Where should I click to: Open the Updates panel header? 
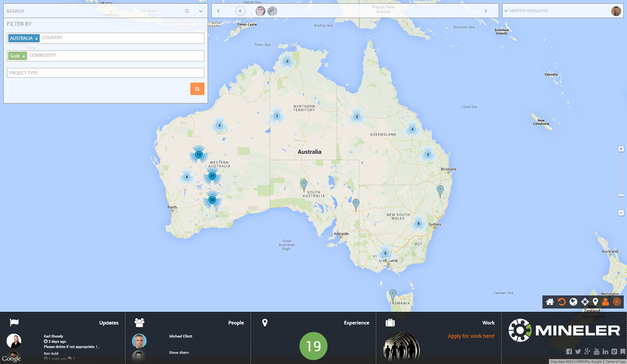click(x=109, y=323)
